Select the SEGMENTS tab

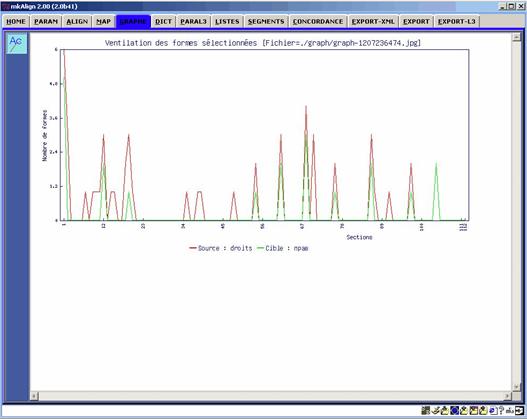point(266,22)
